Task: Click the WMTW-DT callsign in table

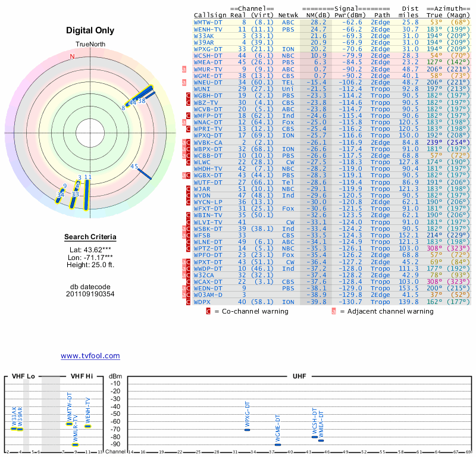Action: pyautogui.click(x=208, y=22)
